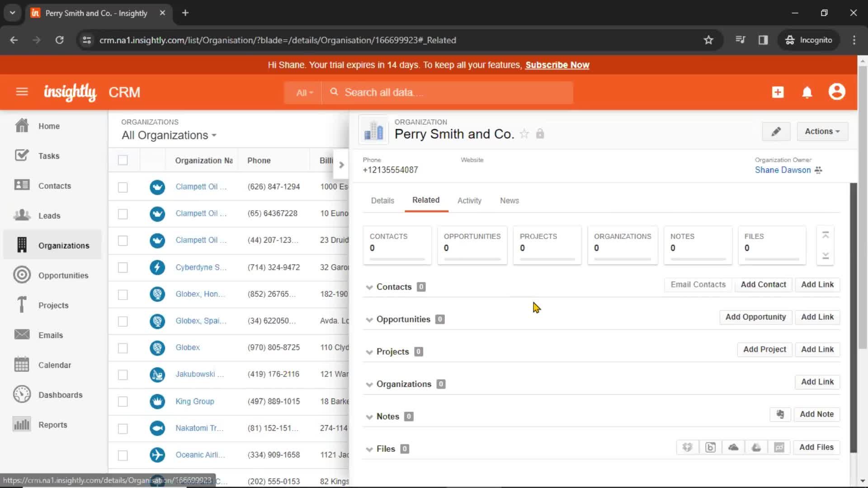Click the Add Opportunity button
This screenshot has height=488, width=868.
[x=755, y=317]
